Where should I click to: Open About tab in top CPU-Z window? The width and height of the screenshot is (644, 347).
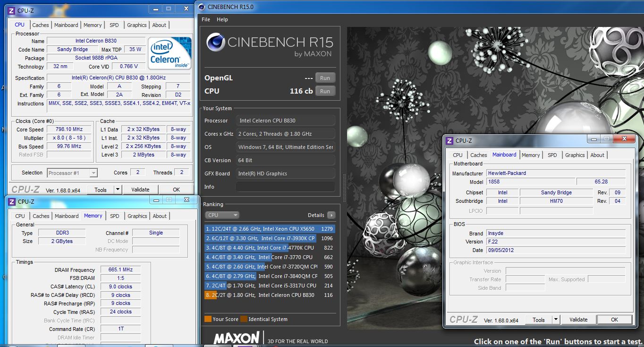[x=159, y=25]
